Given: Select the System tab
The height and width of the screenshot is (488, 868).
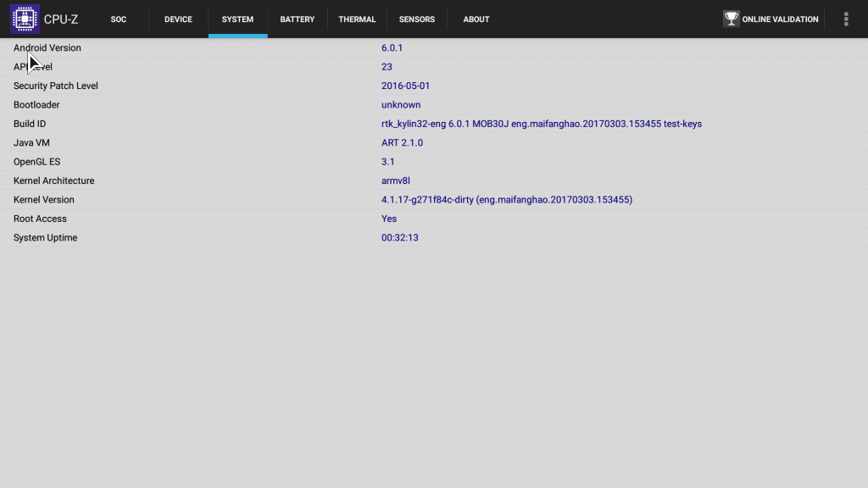Looking at the screenshot, I should [x=237, y=19].
